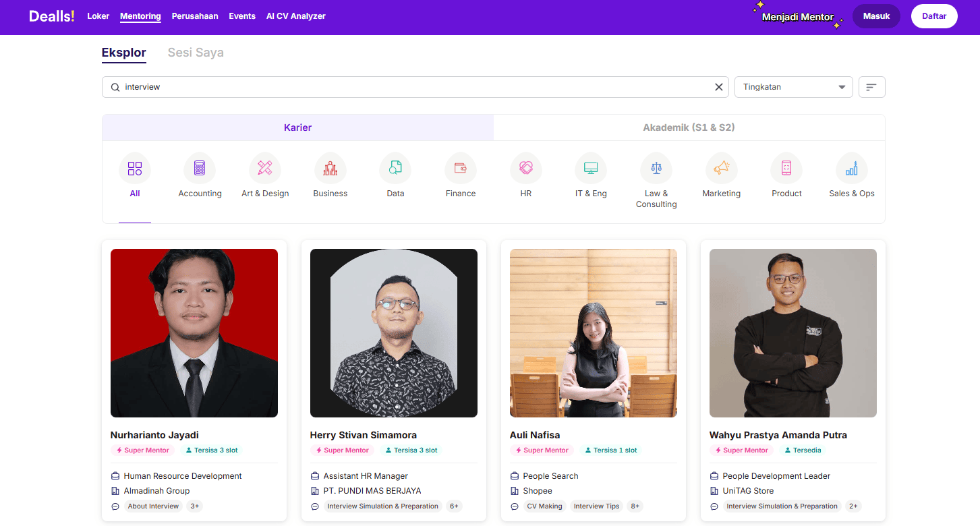Choose the Sales & Ops category icon
980x526 pixels.
click(x=852, y=169)
